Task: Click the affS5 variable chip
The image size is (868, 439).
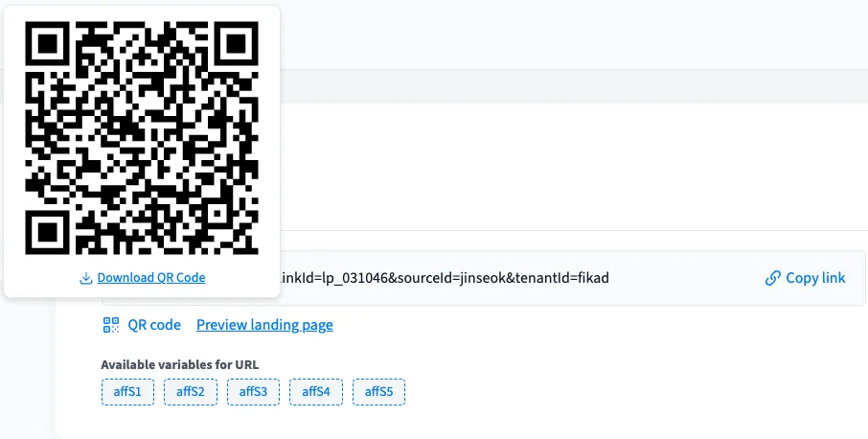Action: [x=378, y=392]
